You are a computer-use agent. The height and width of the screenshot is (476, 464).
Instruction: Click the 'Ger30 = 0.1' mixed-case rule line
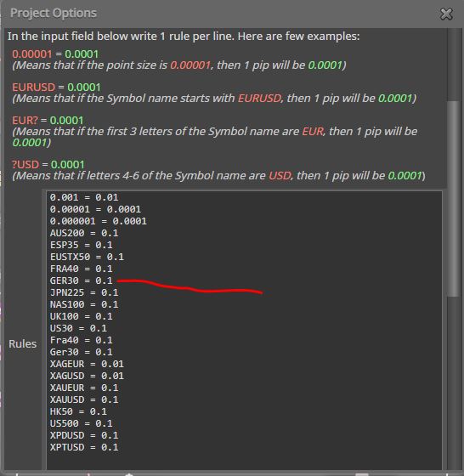81,352
